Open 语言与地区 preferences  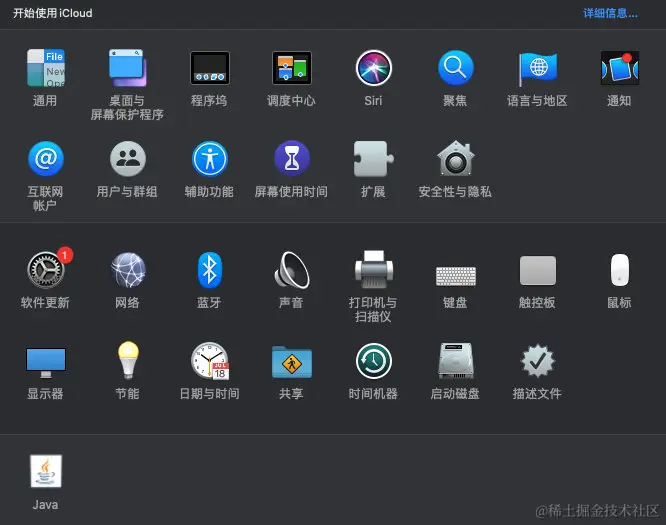point(537,68)
